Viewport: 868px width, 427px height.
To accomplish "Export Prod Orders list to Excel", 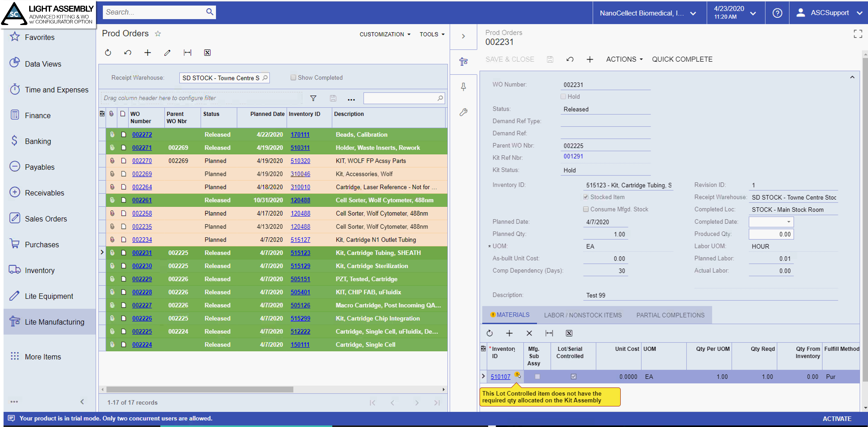I will click(x=208, y=53).
